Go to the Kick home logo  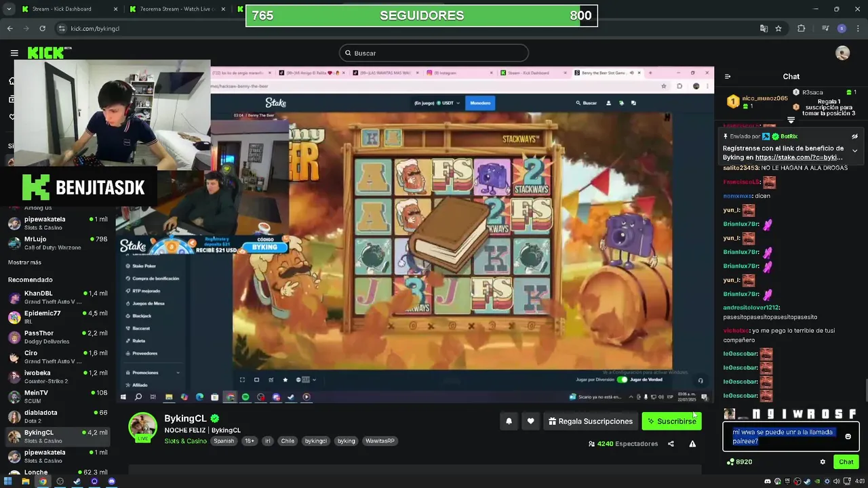[x=50, y=53]
